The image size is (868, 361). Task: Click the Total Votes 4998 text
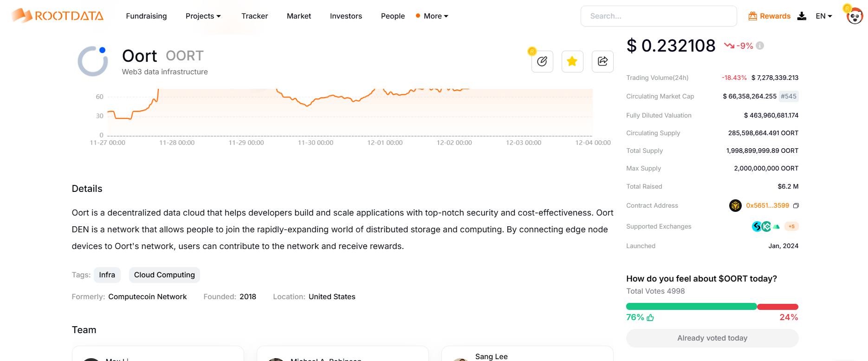click(655, 291)
